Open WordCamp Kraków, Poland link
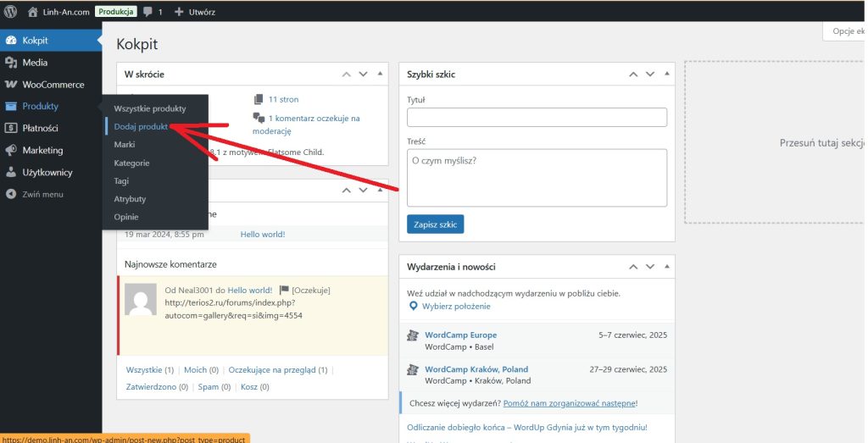This screenshot has width=868, height=443. 476,369
